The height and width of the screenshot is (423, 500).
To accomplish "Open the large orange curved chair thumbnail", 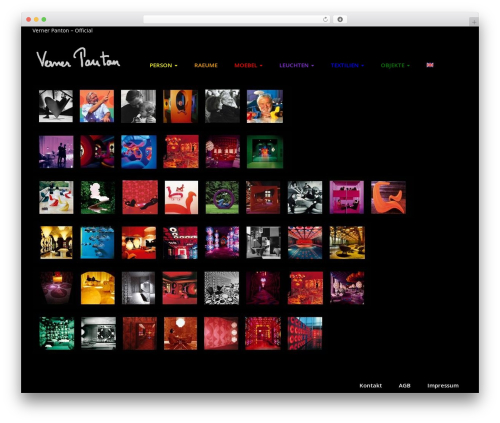I will coord(388,197).
